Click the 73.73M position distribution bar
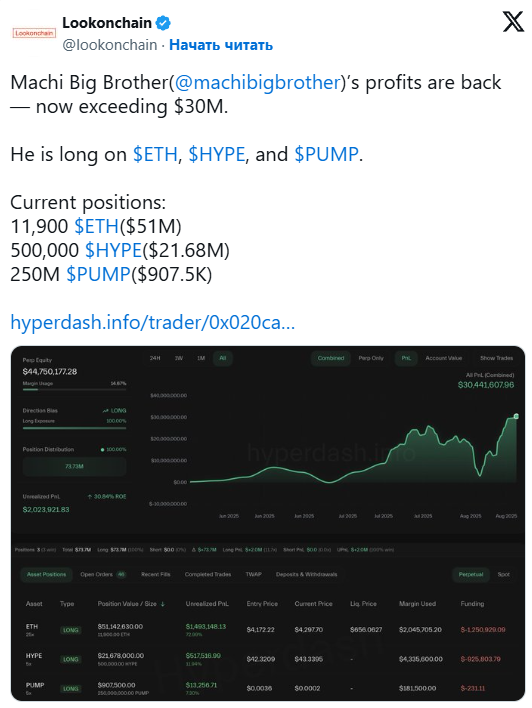Viewport: 532px width, 708px height. (x=75, y=466)
